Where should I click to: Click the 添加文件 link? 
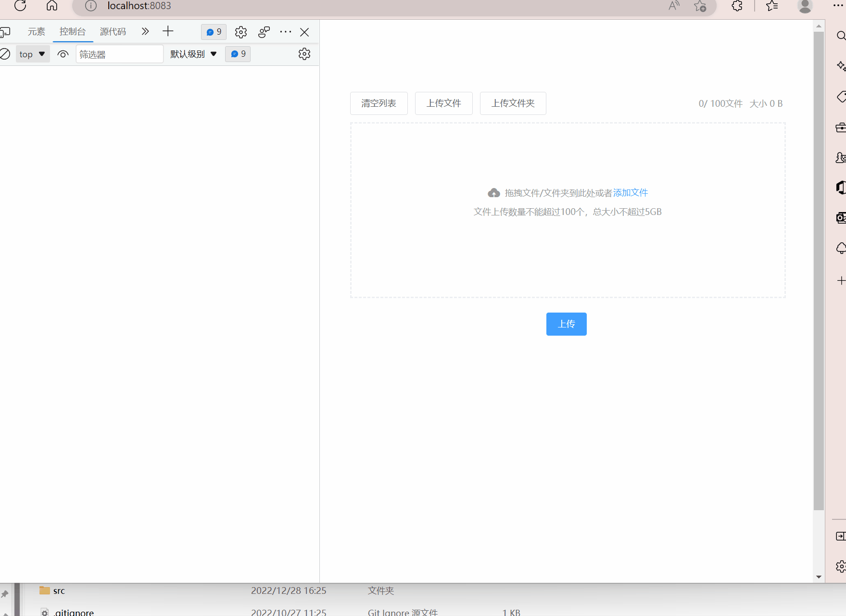[631, 193]
